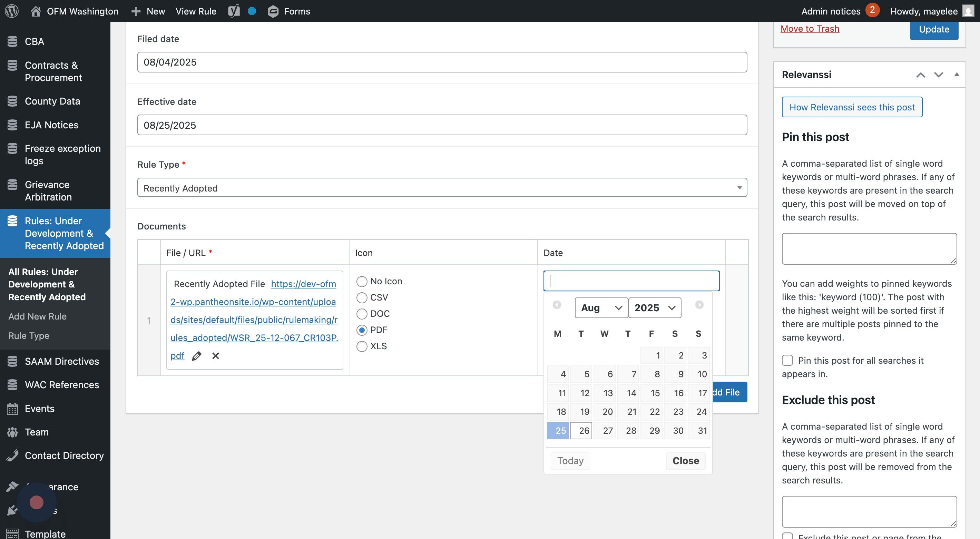The image size is (980, 539).
Task: Check the Pin this post for all searches box
Action: pyautogui.click(x=787, y=360)
